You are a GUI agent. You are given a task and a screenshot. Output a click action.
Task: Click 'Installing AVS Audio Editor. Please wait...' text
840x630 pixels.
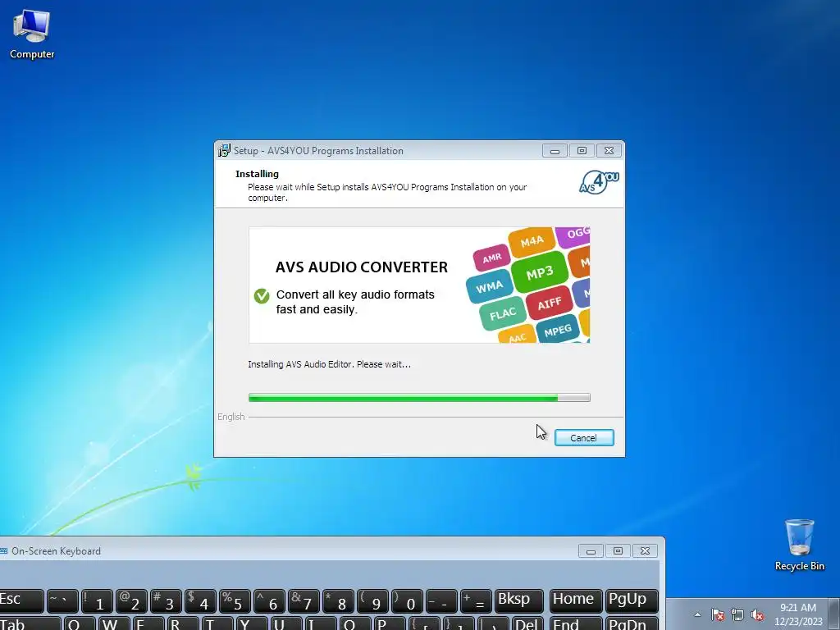coord(330,364)
